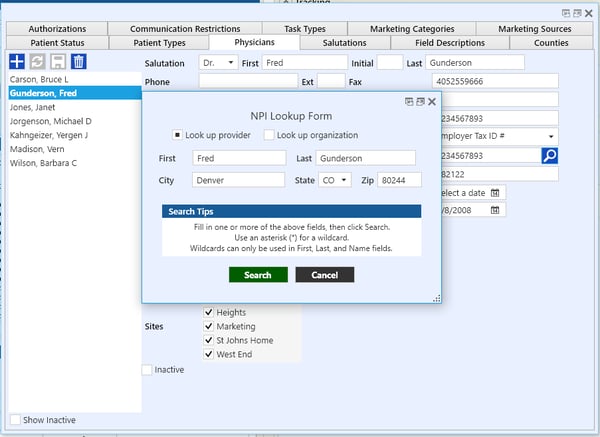600x437 pixels.
Task: Click the refresh physician list icon
Action: click(38, 61)
